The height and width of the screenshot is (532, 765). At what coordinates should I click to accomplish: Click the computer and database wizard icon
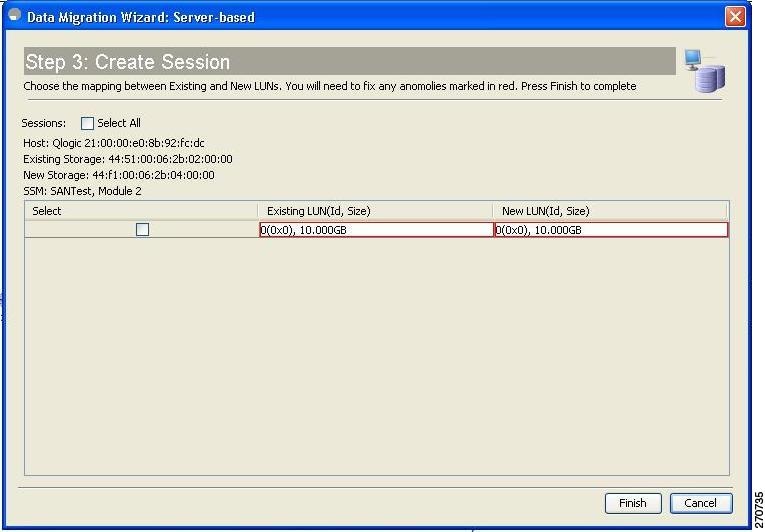click(705, 71)
